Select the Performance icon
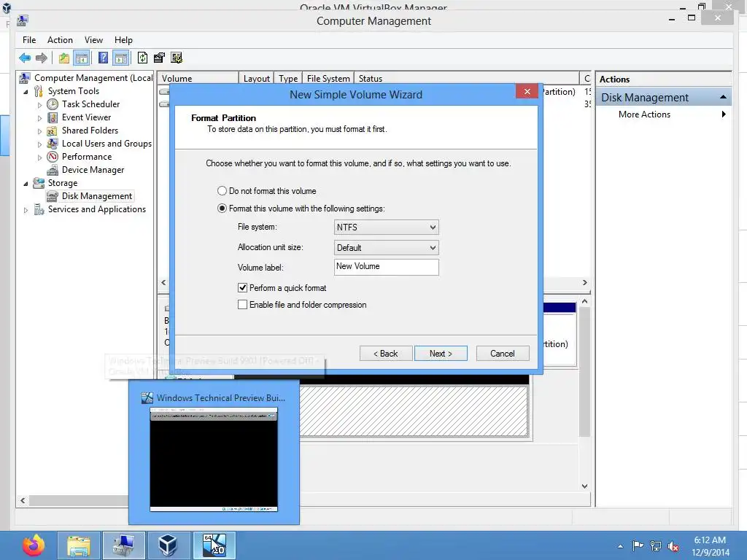Viewport: 747px width, 560px height. pos(53,157)
